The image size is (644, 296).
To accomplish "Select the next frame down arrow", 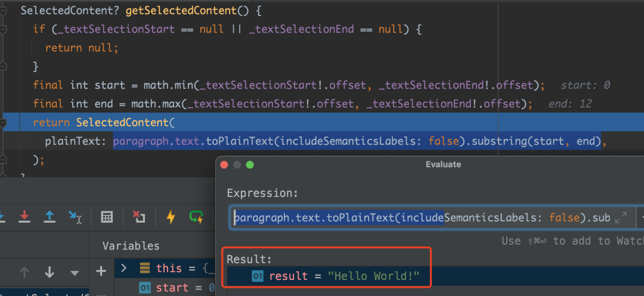I will pos(49,272).
